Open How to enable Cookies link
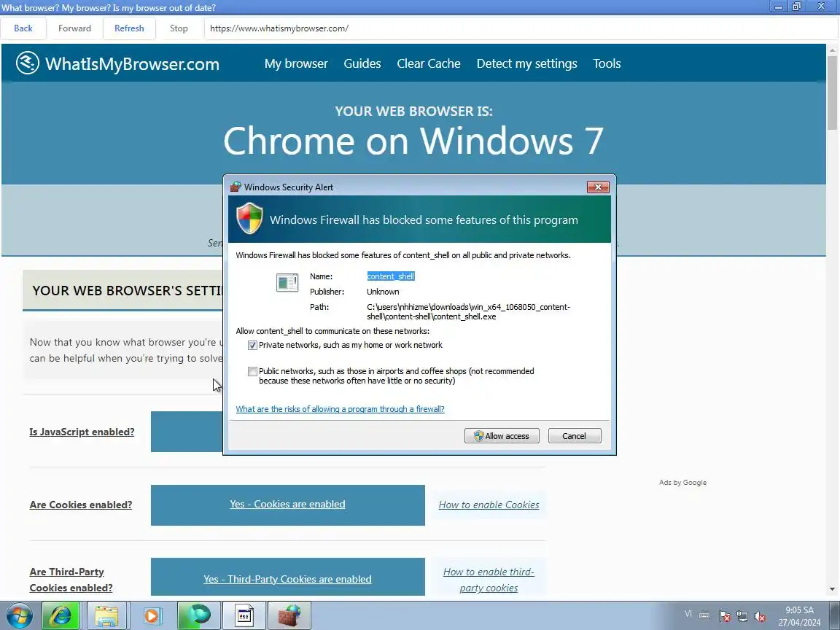 [x=489, y=505]
